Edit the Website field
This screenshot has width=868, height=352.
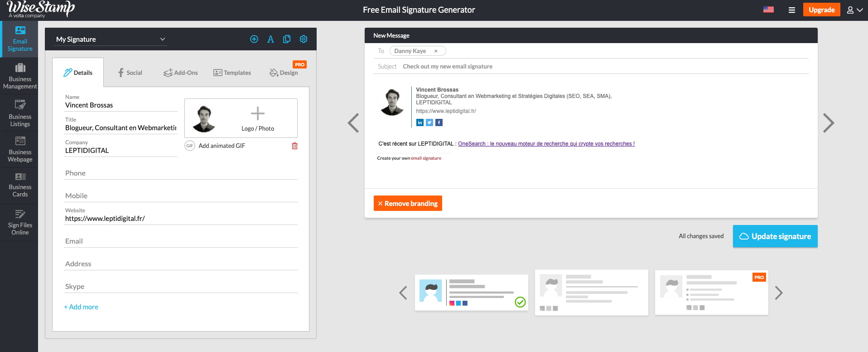181,219
